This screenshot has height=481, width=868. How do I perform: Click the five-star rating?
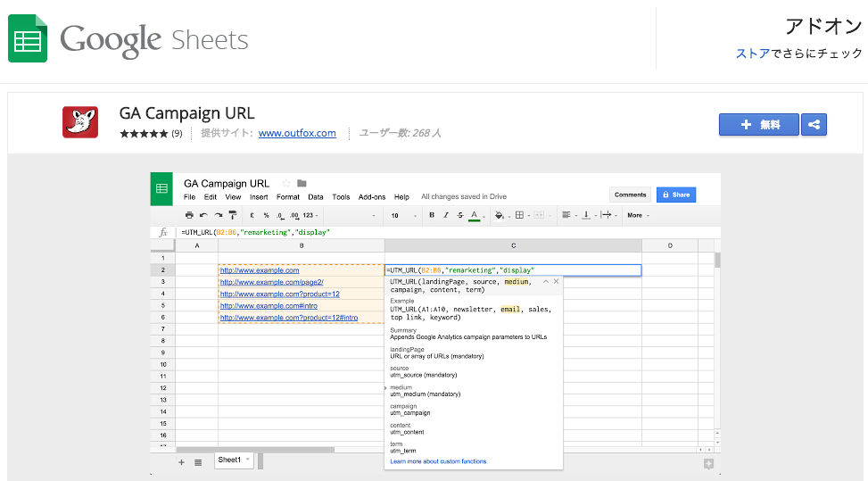click(x=144, y=133)
